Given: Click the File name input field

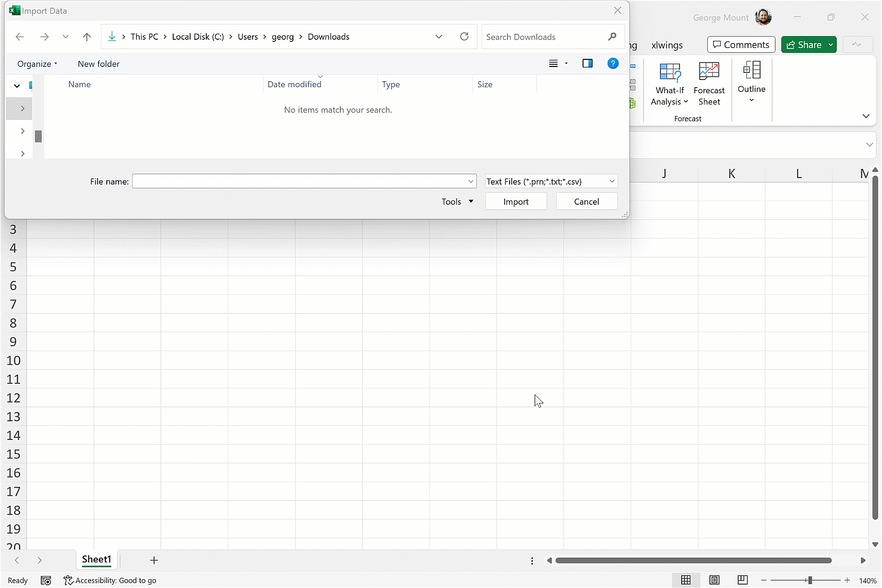Looking at the screenshot, I should pos(299,181).
